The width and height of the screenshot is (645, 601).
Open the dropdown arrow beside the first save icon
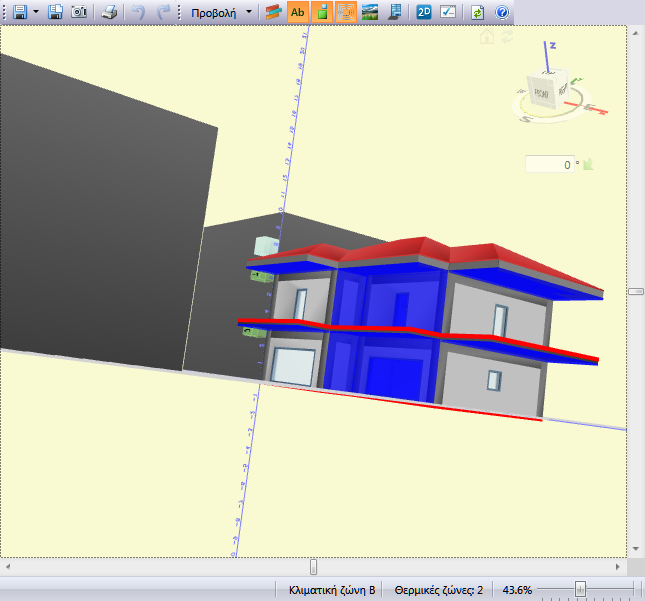[x=37, y=13]
